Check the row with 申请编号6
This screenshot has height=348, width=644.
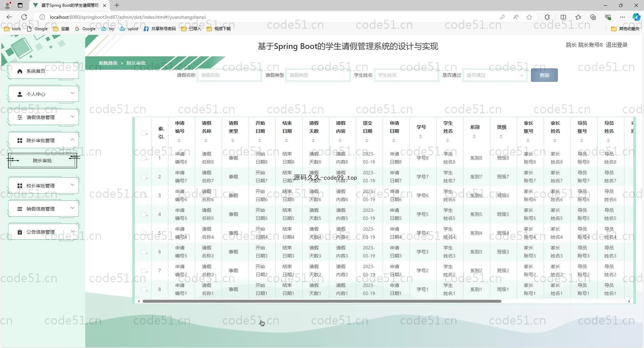click(x=144, y=195)
